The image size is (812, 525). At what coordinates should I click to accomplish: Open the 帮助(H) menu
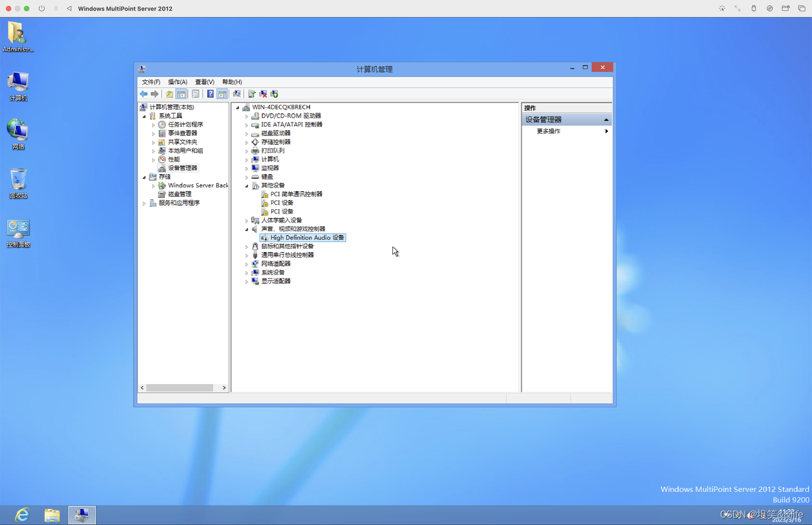(232, 82)
